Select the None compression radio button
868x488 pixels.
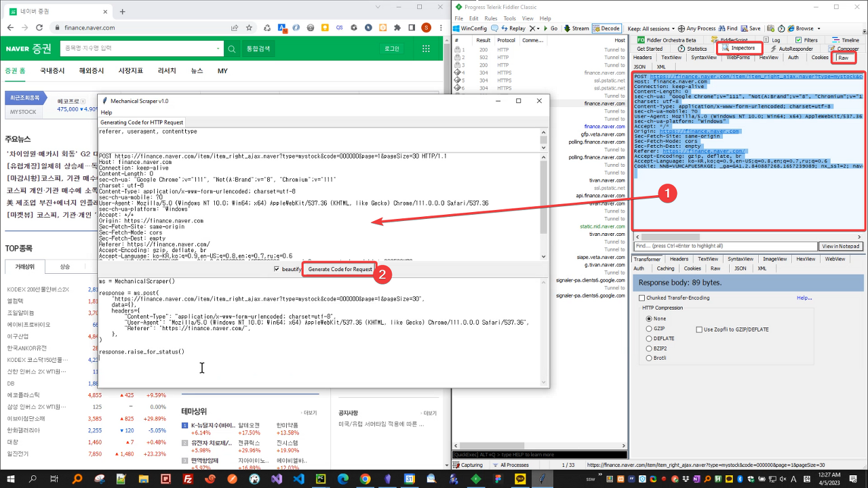pos(649,319)
